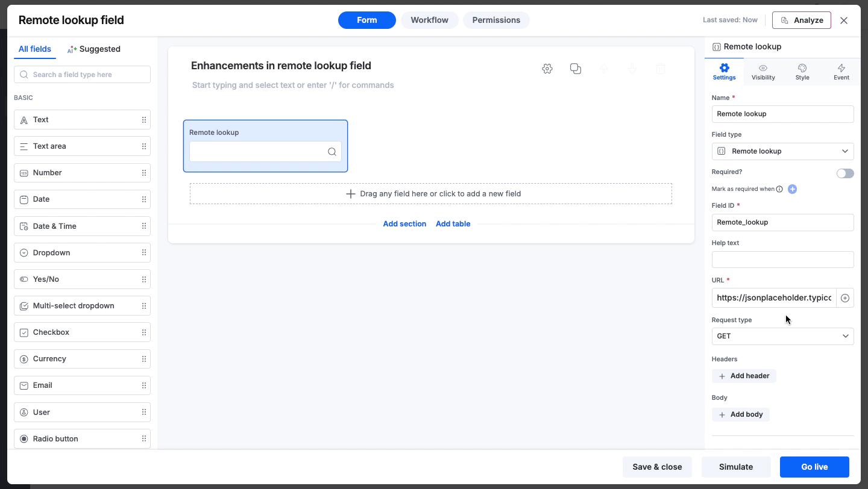
Task: Click the plus icon beside URL field
Action: tap(845, 298)
